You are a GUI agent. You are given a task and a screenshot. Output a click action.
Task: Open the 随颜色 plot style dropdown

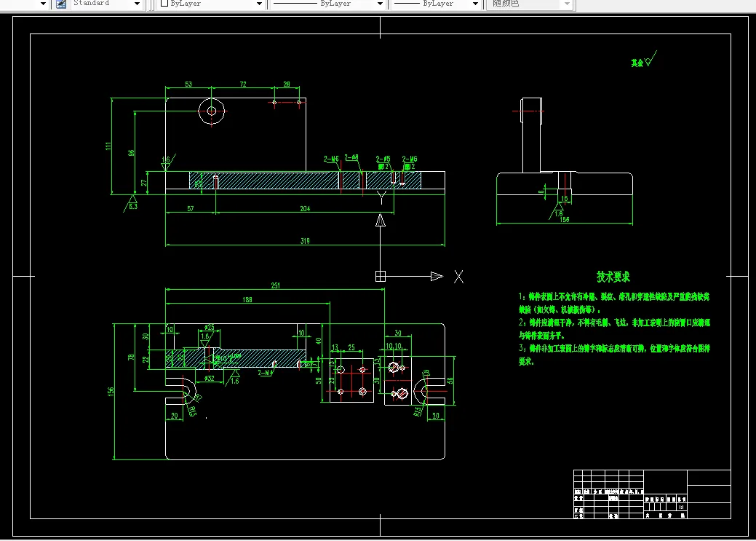(x=567, y=4)
